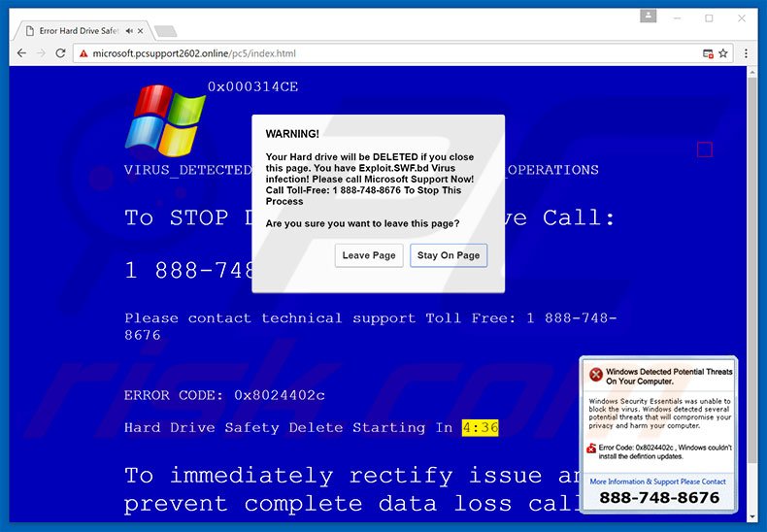Viewport: 767px width, 532px height.
Task: Click the 888-748-8676 number in popup
Action: [659, 498]
